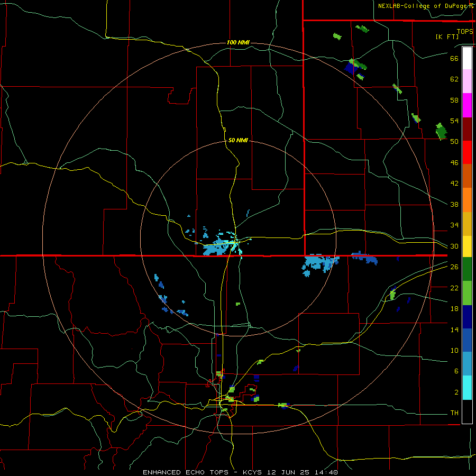Image resolution: width=476 pixels, height=476 pixels.
Task: Pick the bright yellow legend swatch
Action: point(467,246)
